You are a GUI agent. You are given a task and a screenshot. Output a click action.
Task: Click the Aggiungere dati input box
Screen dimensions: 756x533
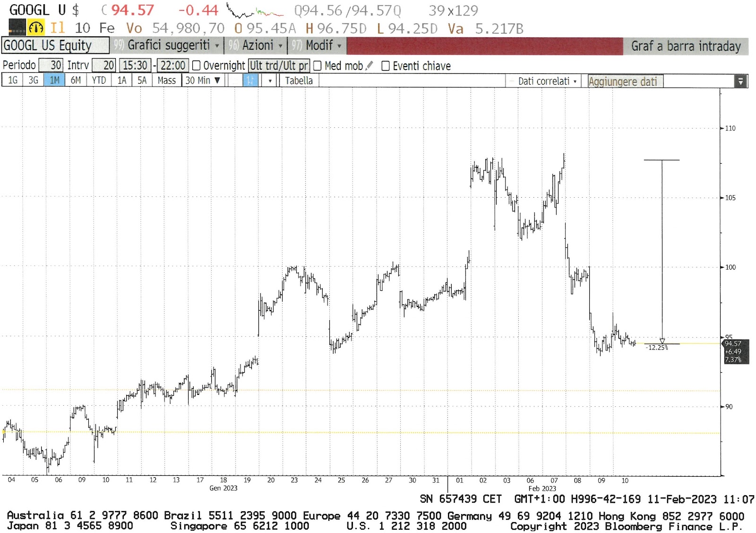click(x=625, y=81)
